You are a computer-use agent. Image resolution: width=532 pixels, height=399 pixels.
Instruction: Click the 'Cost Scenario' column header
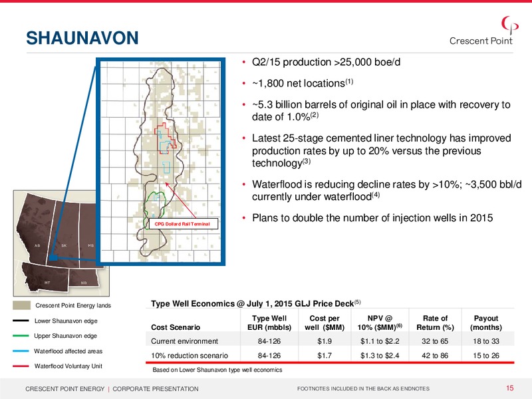[176, 327]
